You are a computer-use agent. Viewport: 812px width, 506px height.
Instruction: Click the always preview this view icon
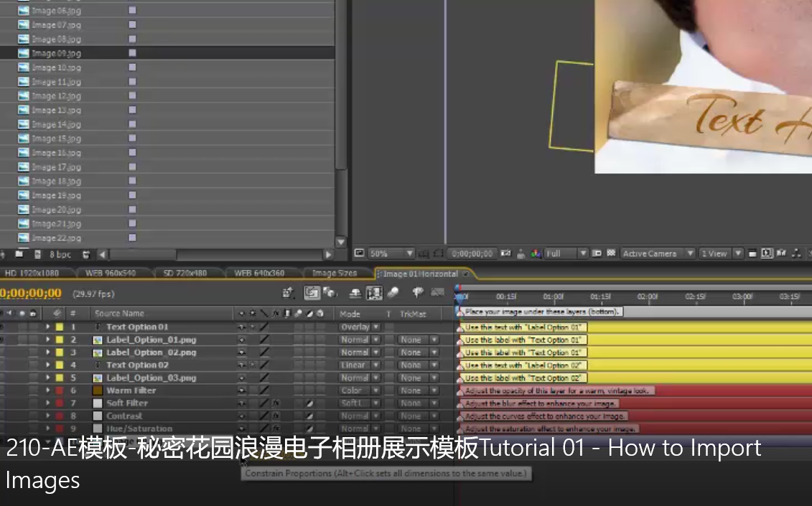click(360, 253)
